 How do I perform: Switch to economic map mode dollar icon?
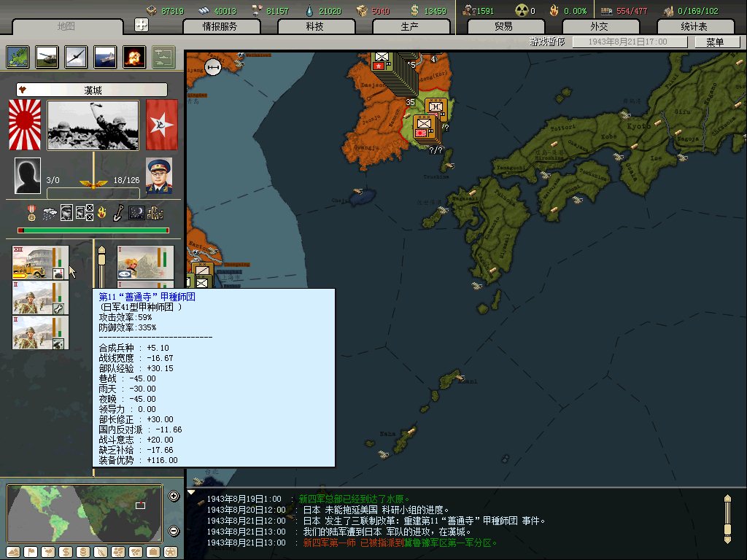(65, 552)
